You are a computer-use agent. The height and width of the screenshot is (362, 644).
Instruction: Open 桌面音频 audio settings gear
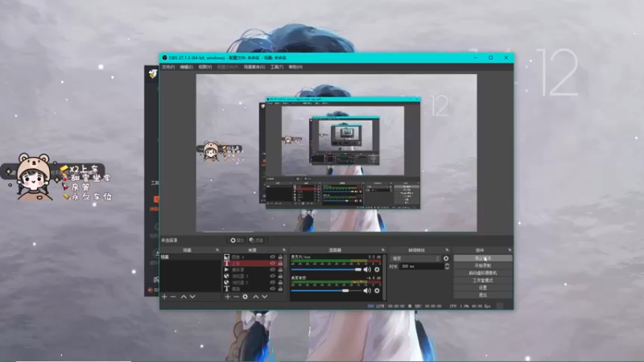[377, 290]
